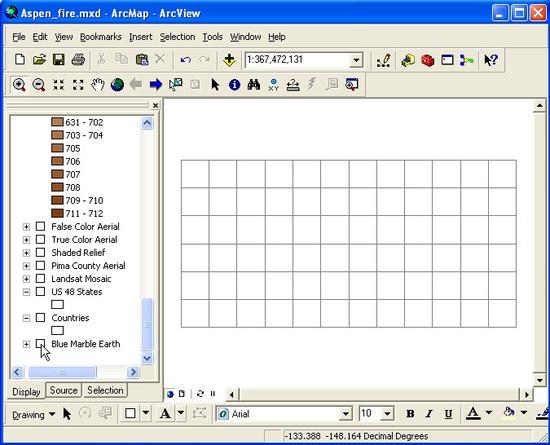Select the Pan hand tool

click(98, 85)
